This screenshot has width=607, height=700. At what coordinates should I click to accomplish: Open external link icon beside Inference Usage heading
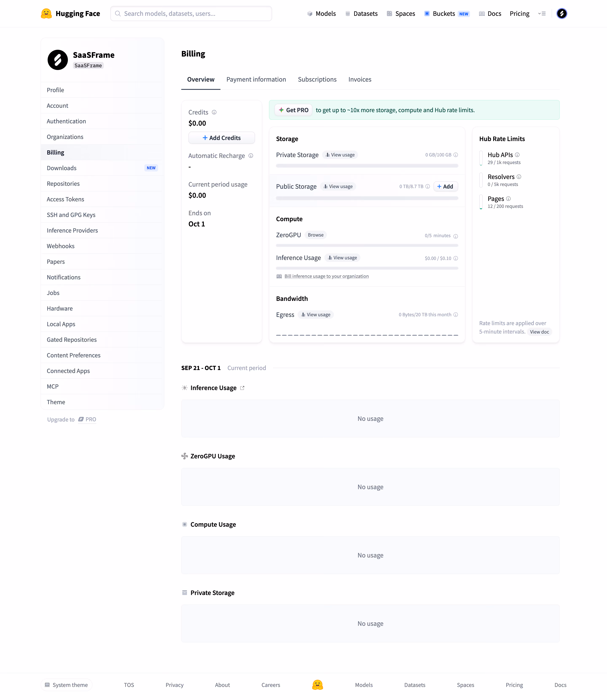coord(242,388)
